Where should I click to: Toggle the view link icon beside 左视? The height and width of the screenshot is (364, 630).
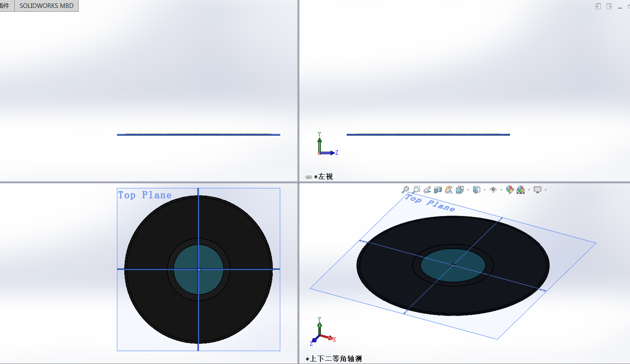[x=309, y=177]
